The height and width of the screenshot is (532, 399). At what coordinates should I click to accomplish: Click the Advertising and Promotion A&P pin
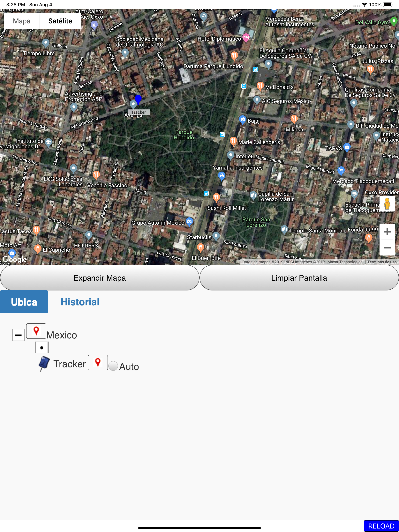pyautogui.click(x=74, y=107)
